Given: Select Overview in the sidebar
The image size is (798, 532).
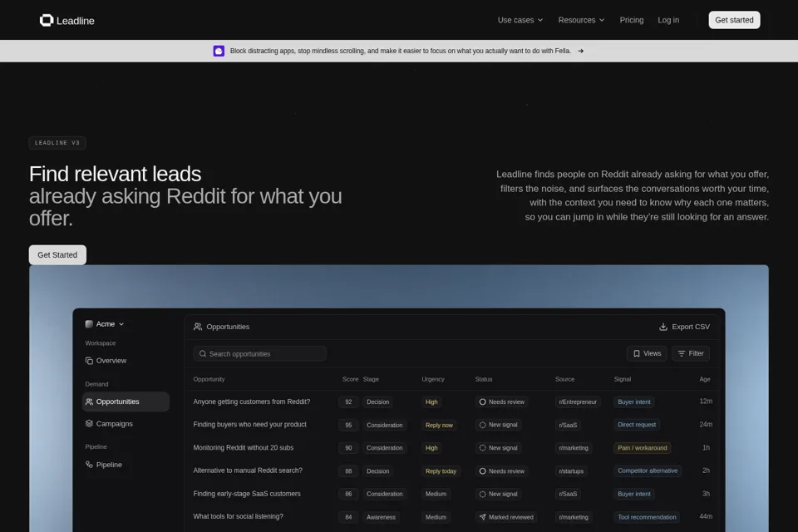Looking at the screenshot, I should coord(126,361).
